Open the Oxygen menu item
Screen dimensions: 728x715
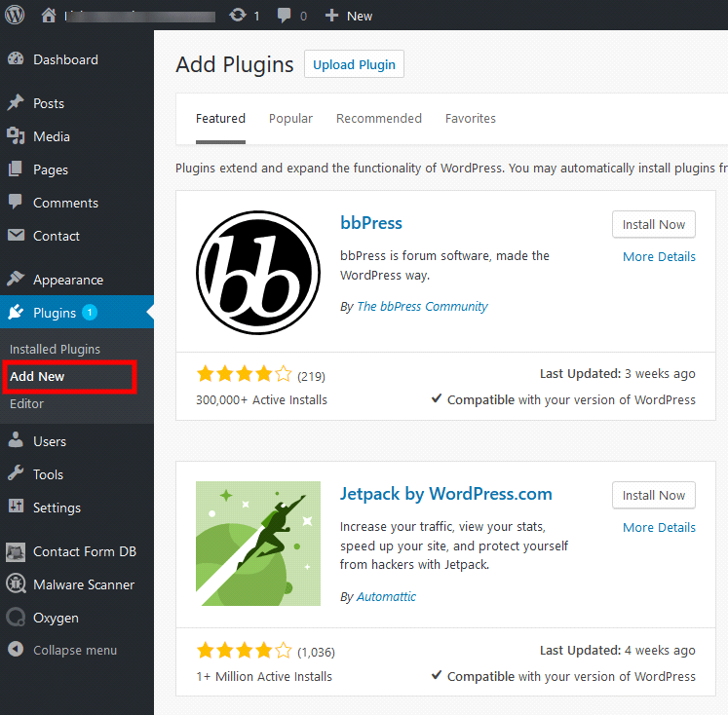(x=56, y=618)
